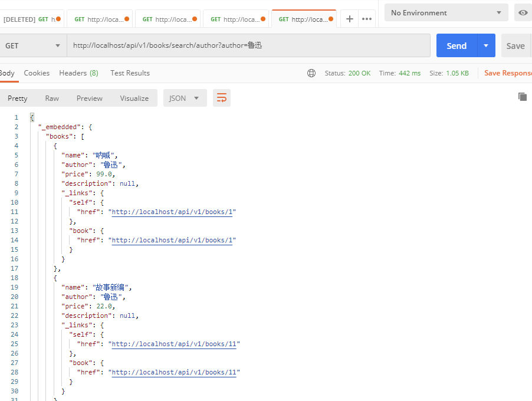Viewport: 532px width, 401px height.
Task: Open the books/11 self href link
Action: 176,344
